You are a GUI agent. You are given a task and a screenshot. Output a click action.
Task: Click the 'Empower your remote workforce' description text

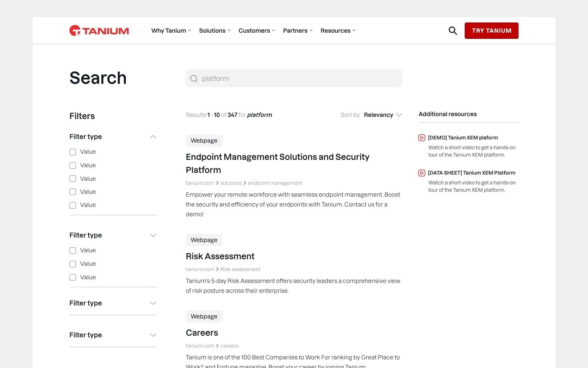293,204
